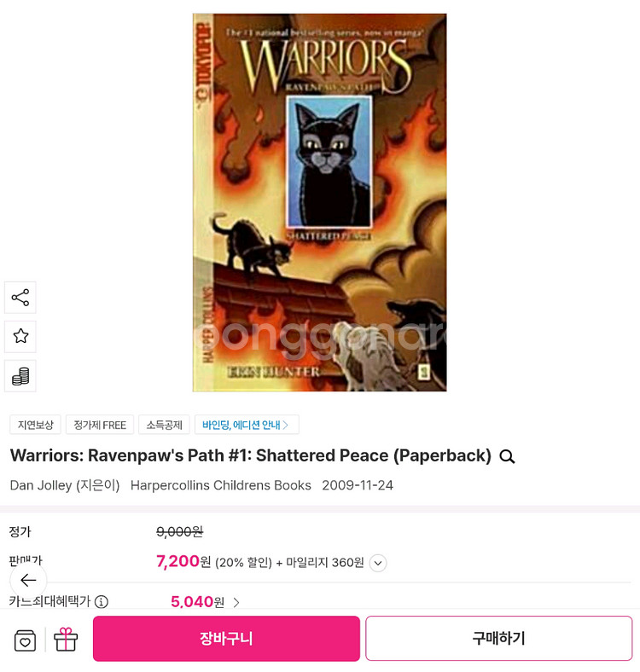Expand the sale price details chevron
This screenshot has height=672, width=640.
tap(378, 563)
